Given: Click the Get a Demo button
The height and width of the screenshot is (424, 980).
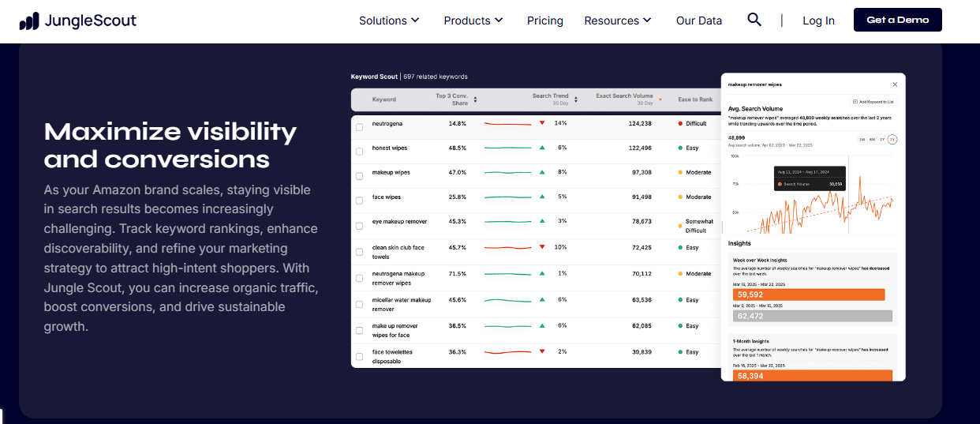Looking at the screenshot, I should 898,20.
